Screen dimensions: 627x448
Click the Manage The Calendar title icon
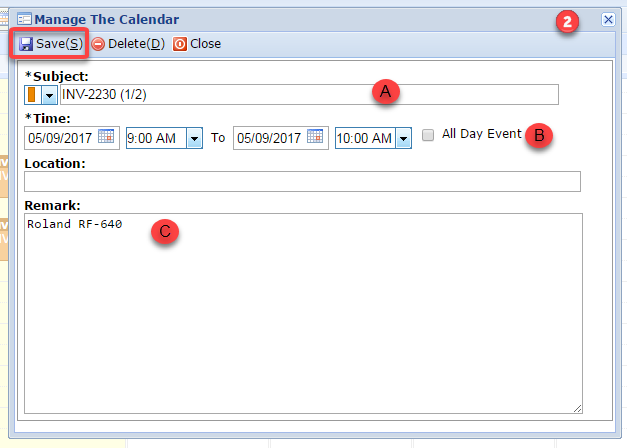pyautogui.click(x=24, y=19)
